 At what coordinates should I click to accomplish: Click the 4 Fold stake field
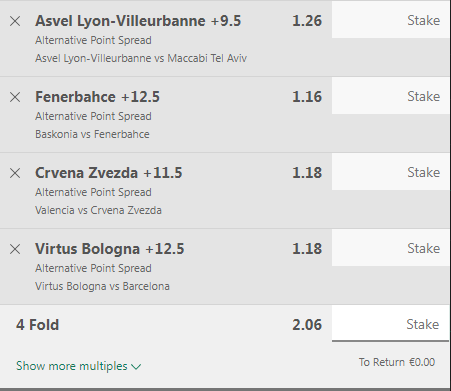point(390,324)
